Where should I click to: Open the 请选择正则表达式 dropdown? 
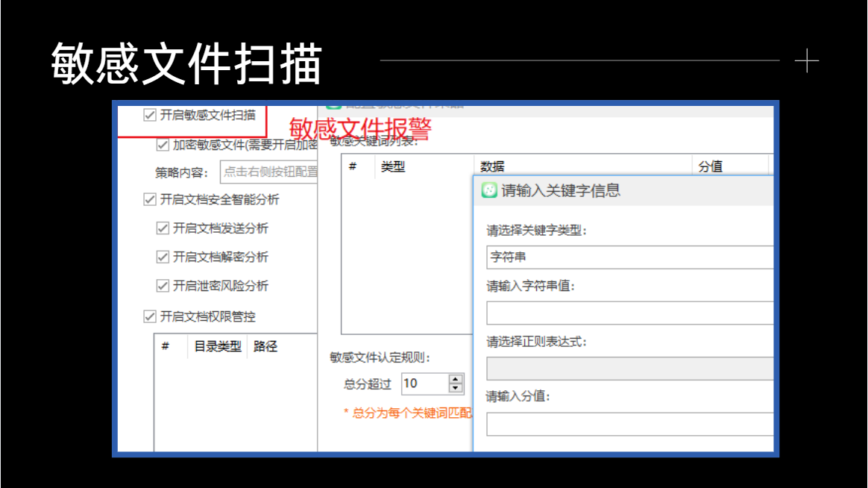630,369
